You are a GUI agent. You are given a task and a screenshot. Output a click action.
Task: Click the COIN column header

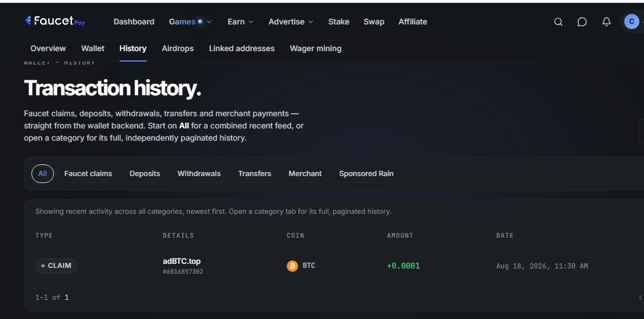(295, 235)
